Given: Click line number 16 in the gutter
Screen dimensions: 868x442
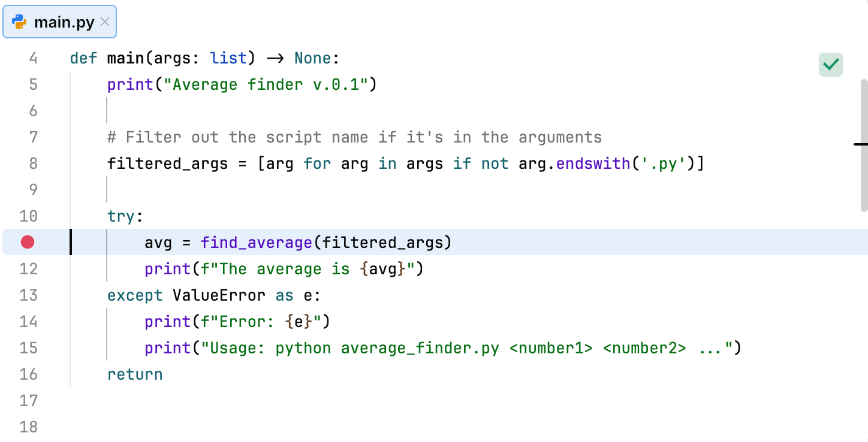Looking at the screenshot, I should pos(28,374).
